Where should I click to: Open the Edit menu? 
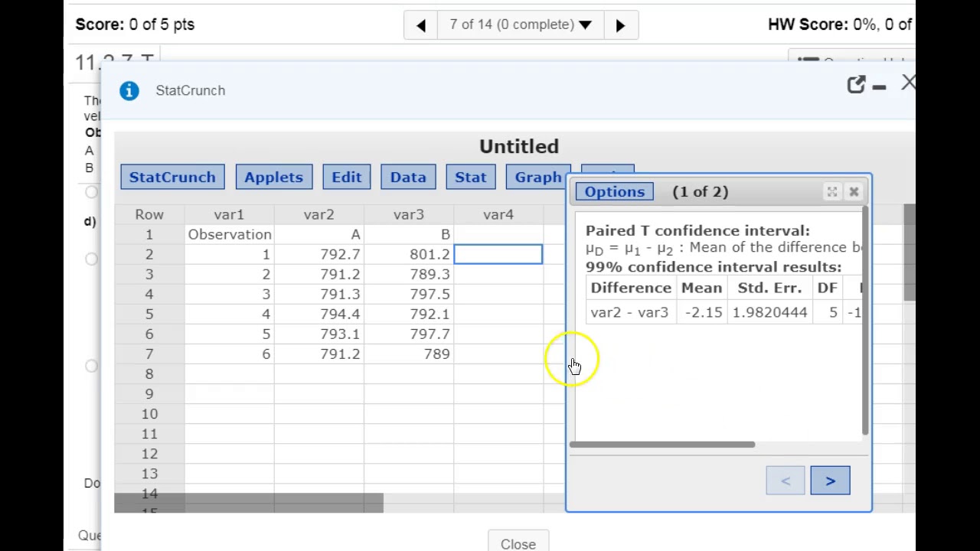[x=347, y=177]
